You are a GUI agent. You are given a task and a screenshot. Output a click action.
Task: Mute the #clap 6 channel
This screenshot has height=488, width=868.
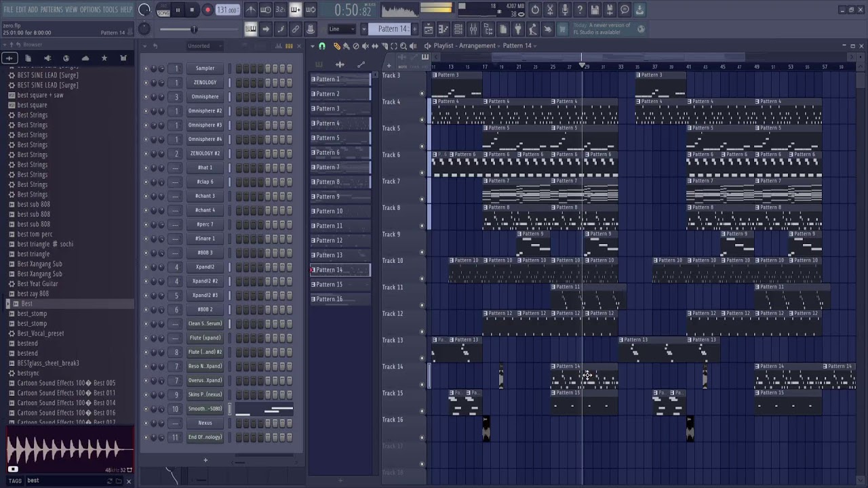(146, 182)
